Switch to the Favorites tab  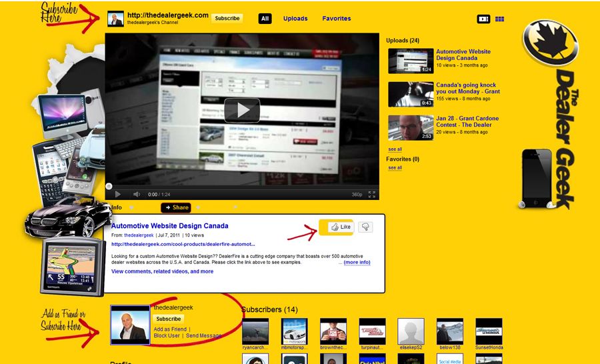pyautogui.click(x=337, y=19)
